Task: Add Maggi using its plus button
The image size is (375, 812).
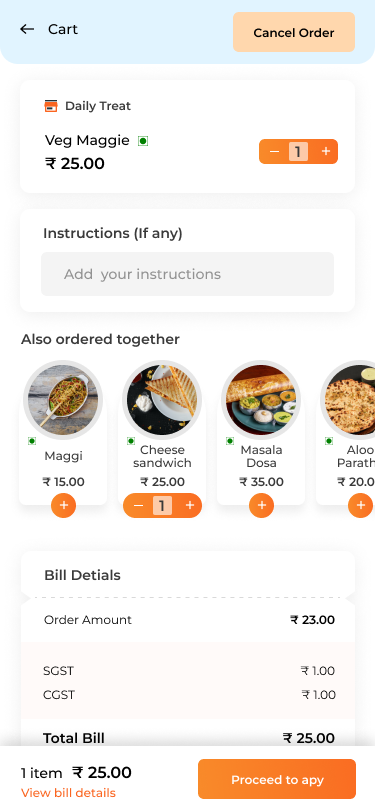Action: (x=63, y=505)
